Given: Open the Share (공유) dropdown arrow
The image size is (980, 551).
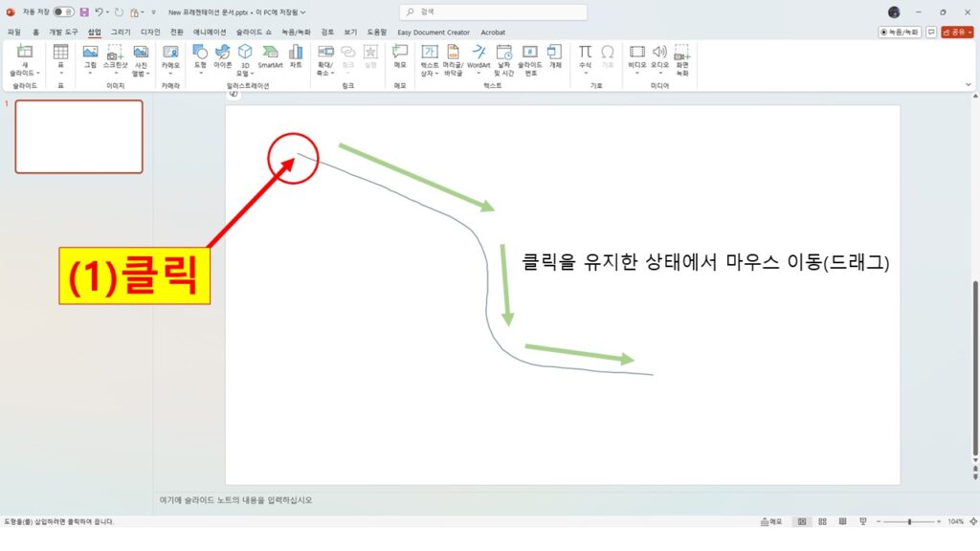Looking at the screenshot, I should (969, 32).
